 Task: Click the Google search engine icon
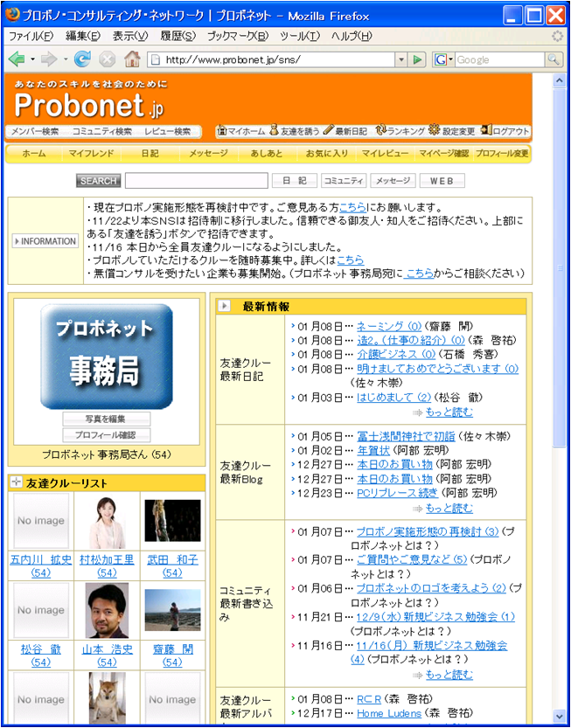tap(441, 59)
